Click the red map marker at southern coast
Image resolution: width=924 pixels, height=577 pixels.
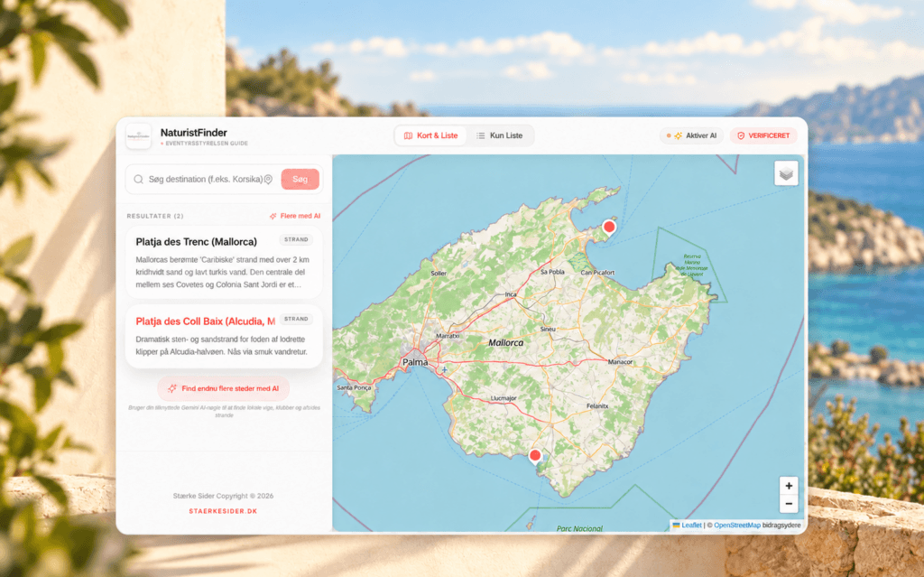click(x=535, y=456)
